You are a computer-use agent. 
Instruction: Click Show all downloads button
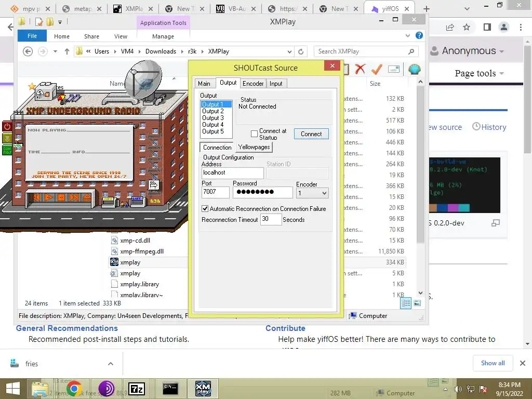[x=493, y=363]
